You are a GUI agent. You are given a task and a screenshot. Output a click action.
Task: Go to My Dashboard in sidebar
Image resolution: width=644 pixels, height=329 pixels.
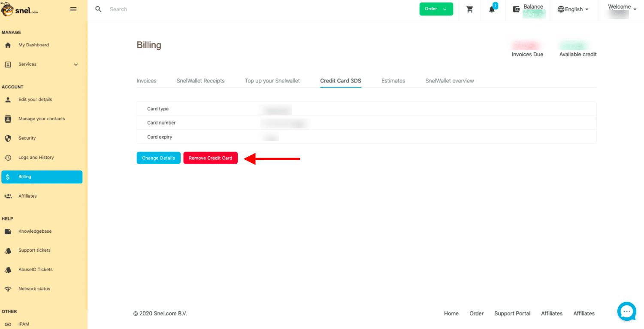pos(33,45)
